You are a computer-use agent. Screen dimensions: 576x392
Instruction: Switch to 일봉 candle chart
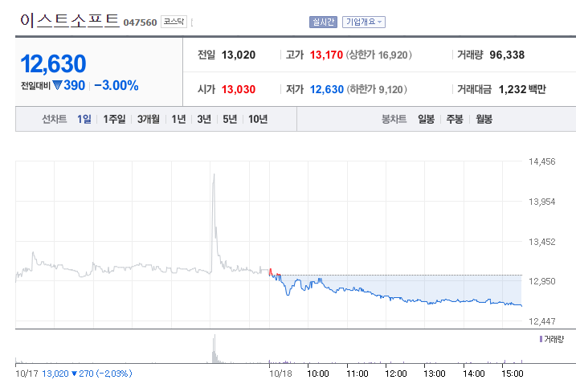(x=426, y=119)
